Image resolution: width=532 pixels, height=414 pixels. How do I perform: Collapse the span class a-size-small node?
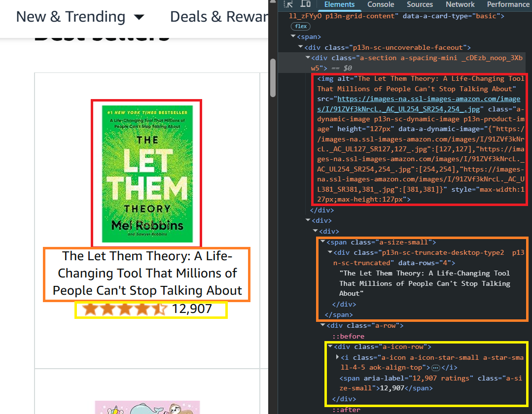322,241
